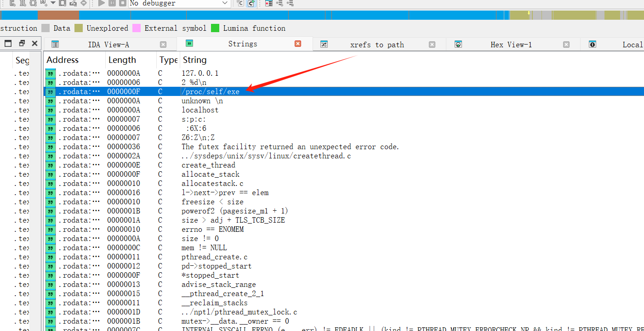Select the allocatestack.c string row

click(x=344, y=184)
